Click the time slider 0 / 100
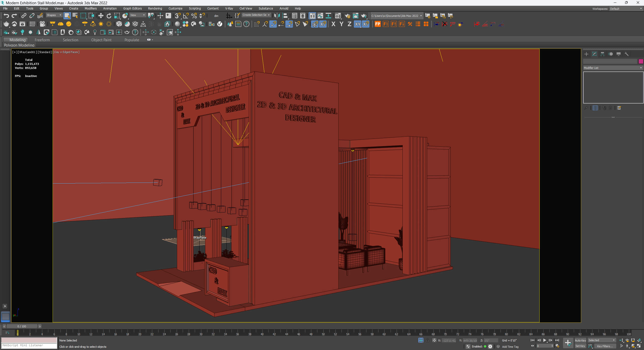 (22, 326)
